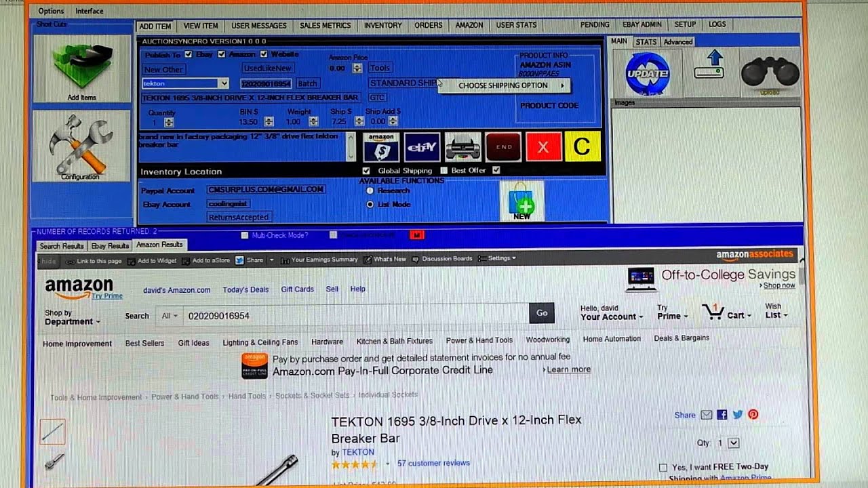
Task: Open the Amazon search All category dropdown
Action: [x=169, y=316]
